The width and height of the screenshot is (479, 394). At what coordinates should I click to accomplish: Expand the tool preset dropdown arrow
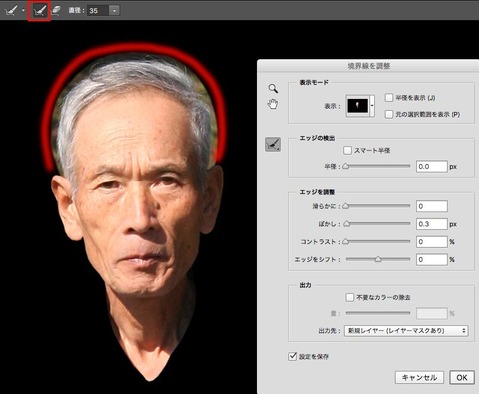(x=23, y=10)
